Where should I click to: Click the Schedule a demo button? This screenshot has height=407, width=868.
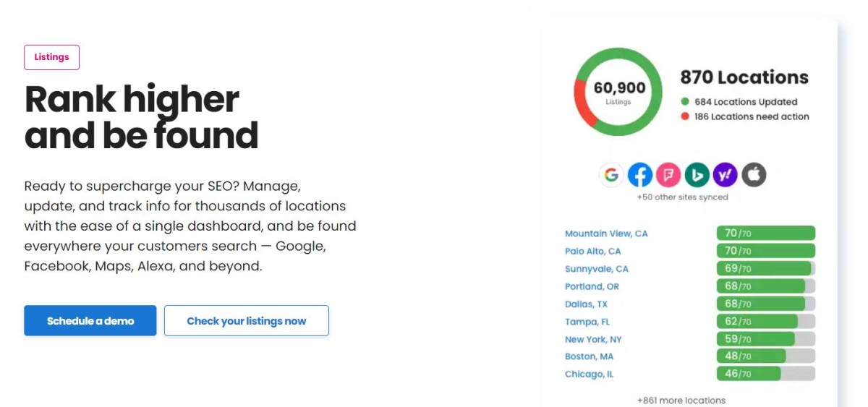point(90,321)
